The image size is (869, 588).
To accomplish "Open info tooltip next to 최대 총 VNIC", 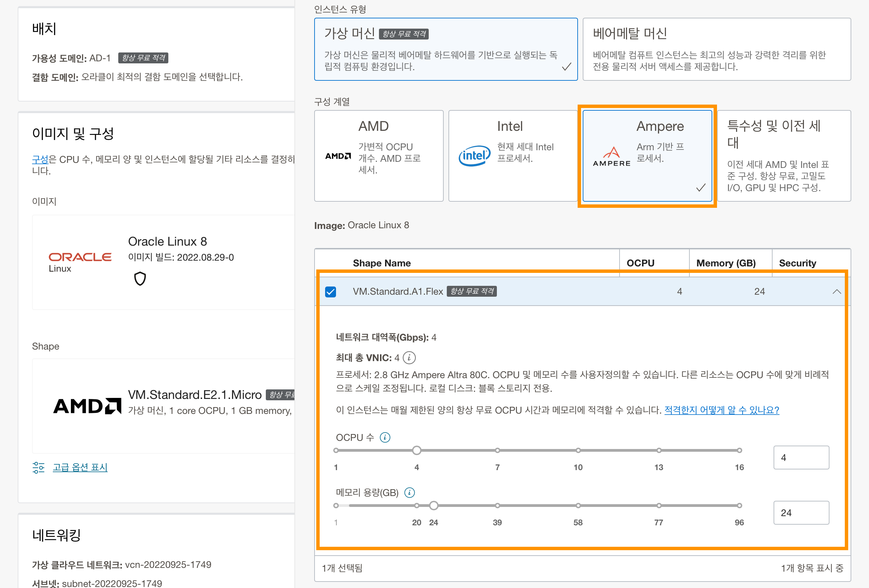I will click(x=409, y=358).
